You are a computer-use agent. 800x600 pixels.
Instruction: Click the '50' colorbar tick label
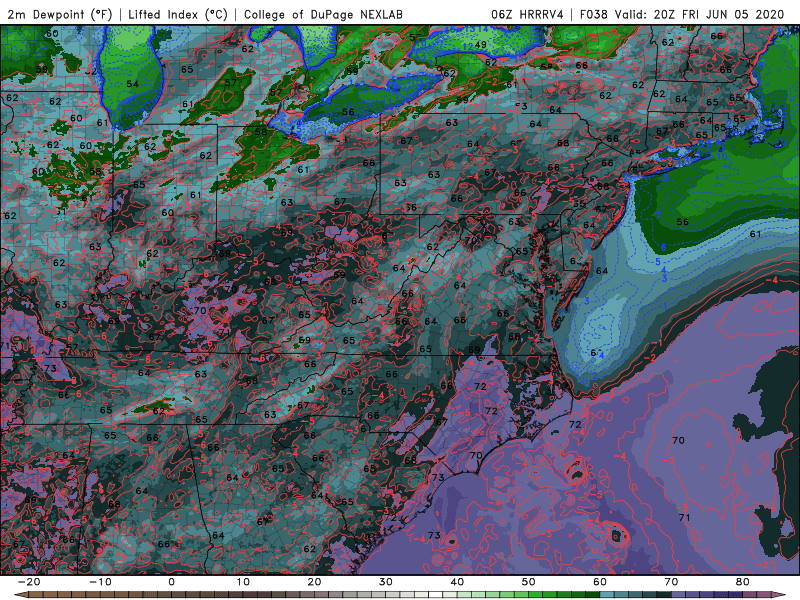point(529,582)
